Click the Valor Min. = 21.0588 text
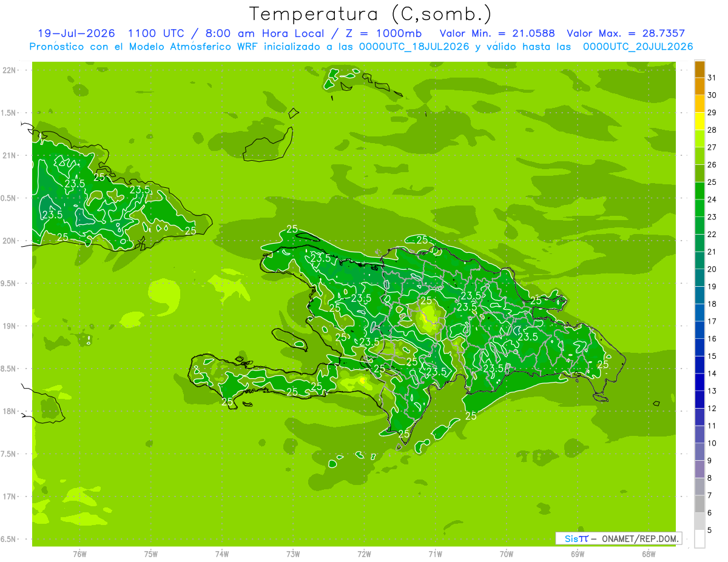Screen dimensions: 728x562 497,33
